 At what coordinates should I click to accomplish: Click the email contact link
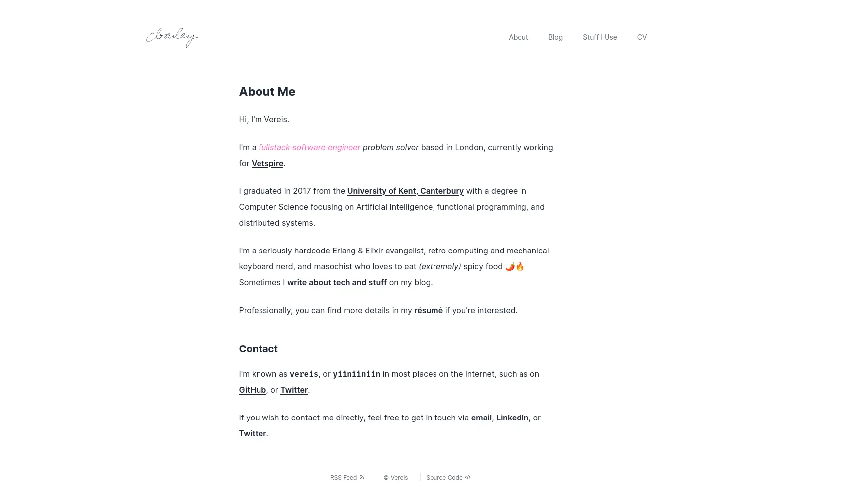point(481,418)
